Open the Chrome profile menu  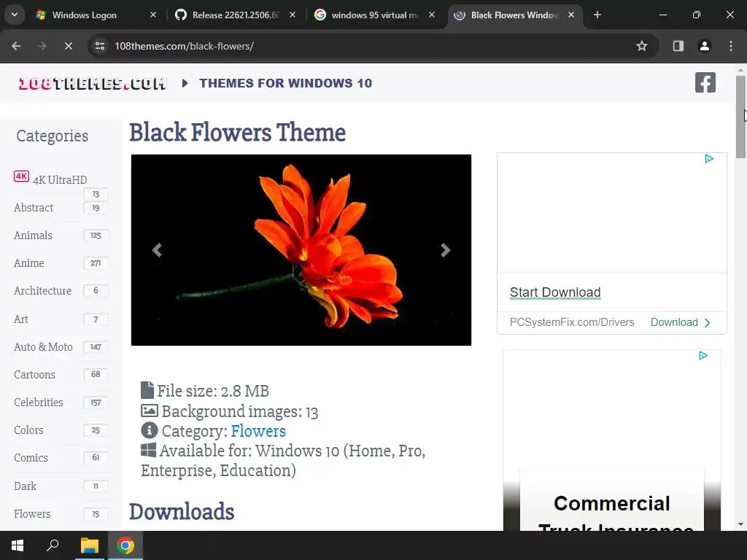(x=704, y=46)
